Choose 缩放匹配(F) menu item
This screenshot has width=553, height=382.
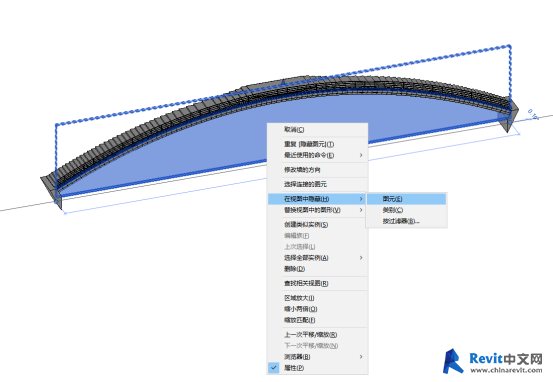click(317, 320)
